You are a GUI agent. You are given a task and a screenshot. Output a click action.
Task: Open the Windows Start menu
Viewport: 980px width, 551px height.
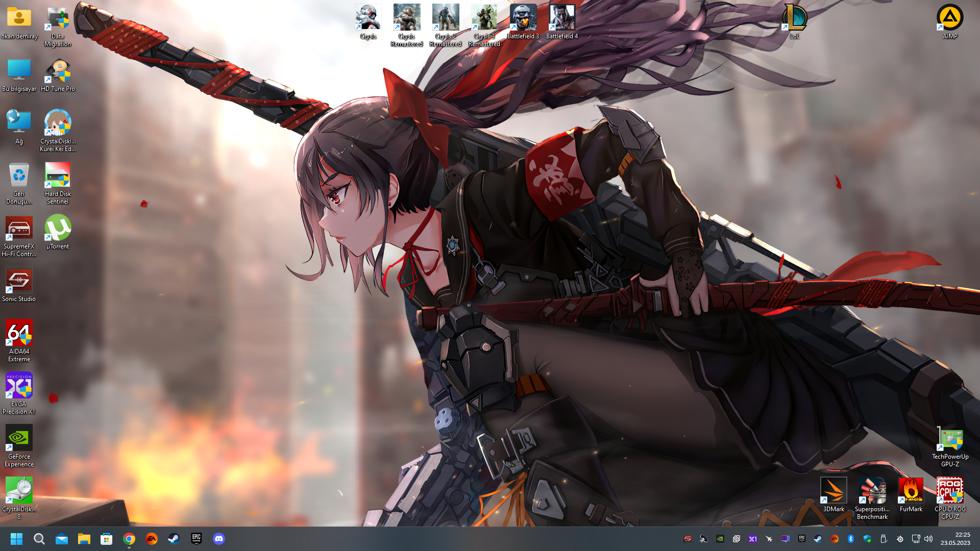click(16, 539)
